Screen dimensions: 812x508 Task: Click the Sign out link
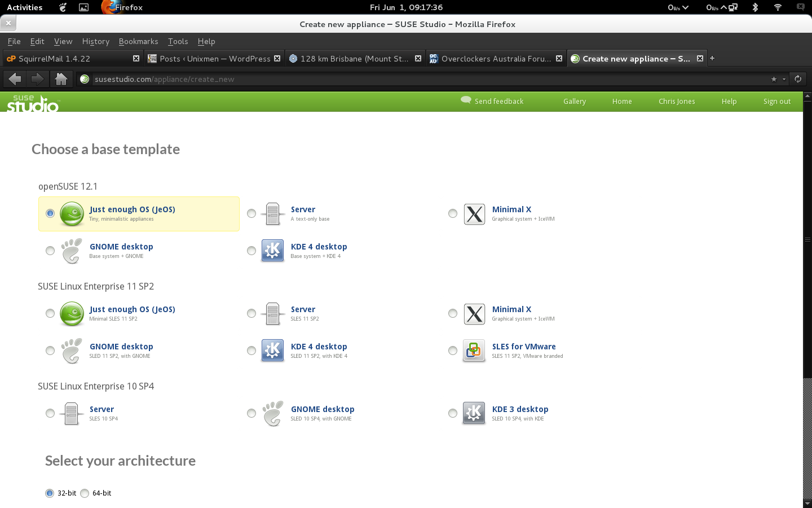click(777, 102)
